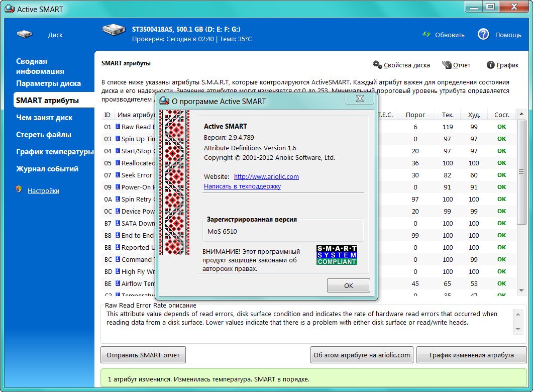Click the status message about temperature change
533x392 pixels.
point(208,379)
